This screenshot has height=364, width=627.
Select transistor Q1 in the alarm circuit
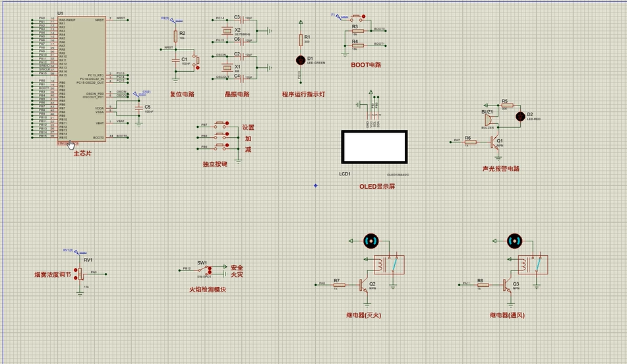coord(496,142)
